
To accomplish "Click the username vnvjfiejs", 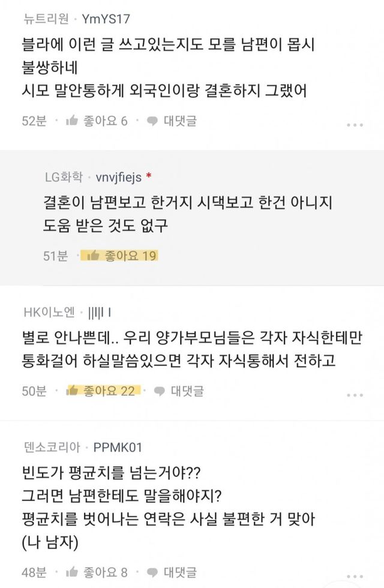I will [120, 178].
